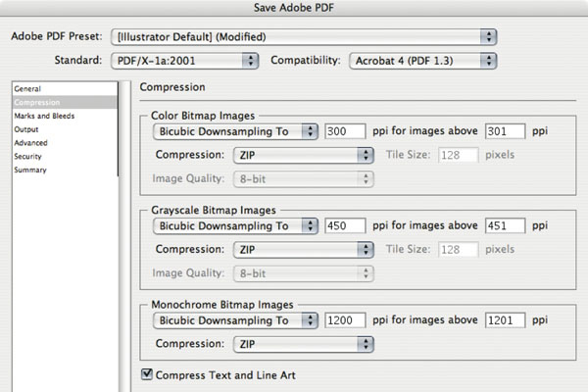Open the Standard PDF/X-1a:2001 dropdown
The image size is (588, 392).
click(184, 61)
